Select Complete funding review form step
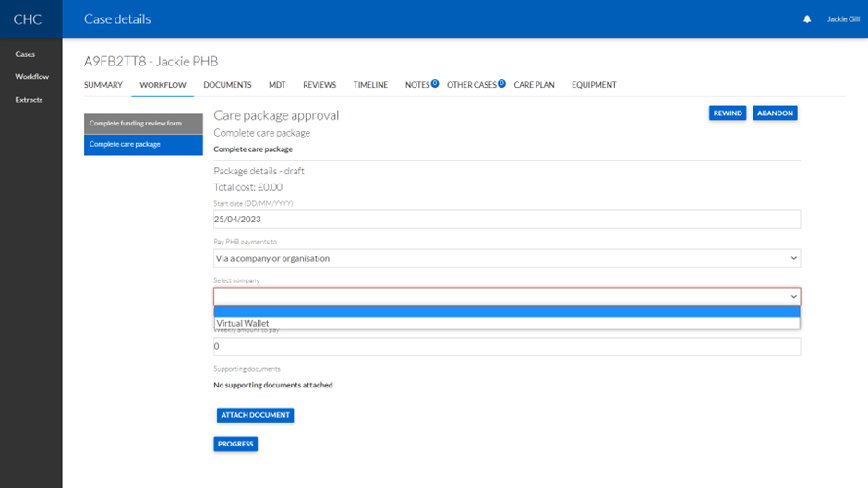Image resolution: width=868 pixels, height=488 pixels. (143, 123)
